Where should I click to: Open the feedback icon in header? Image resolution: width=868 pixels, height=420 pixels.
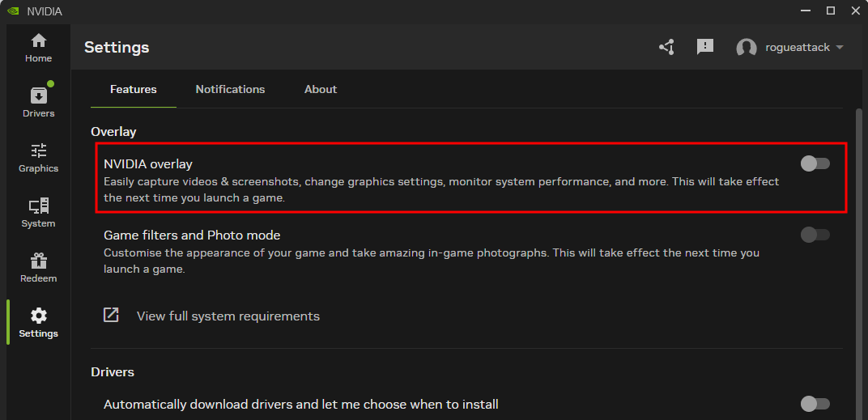[705, 47]
